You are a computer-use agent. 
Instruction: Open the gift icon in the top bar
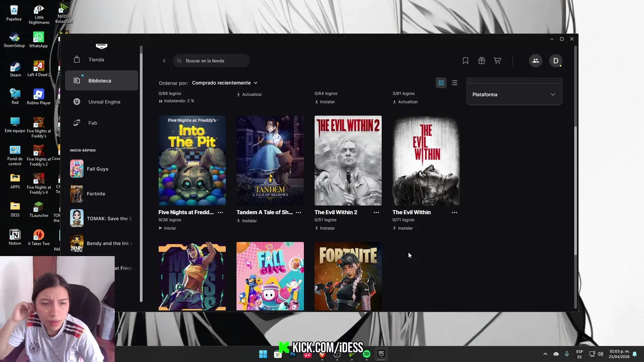pos(481,61)
